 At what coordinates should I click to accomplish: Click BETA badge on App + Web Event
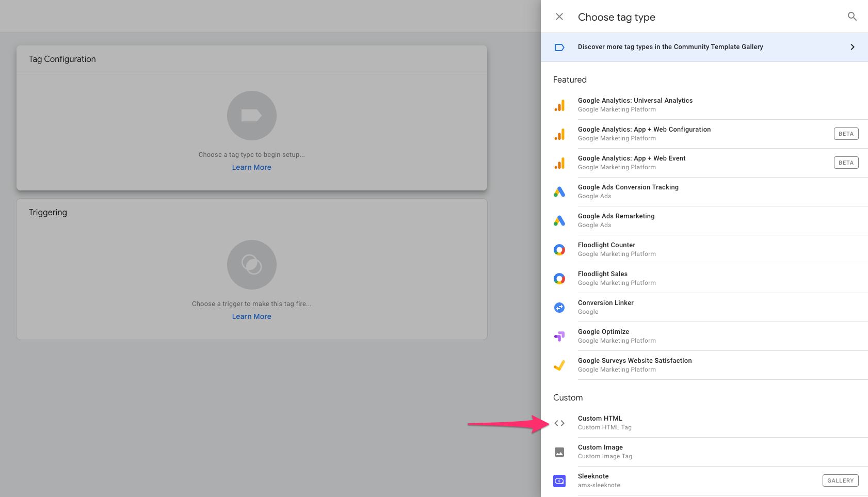coord(846,163)
